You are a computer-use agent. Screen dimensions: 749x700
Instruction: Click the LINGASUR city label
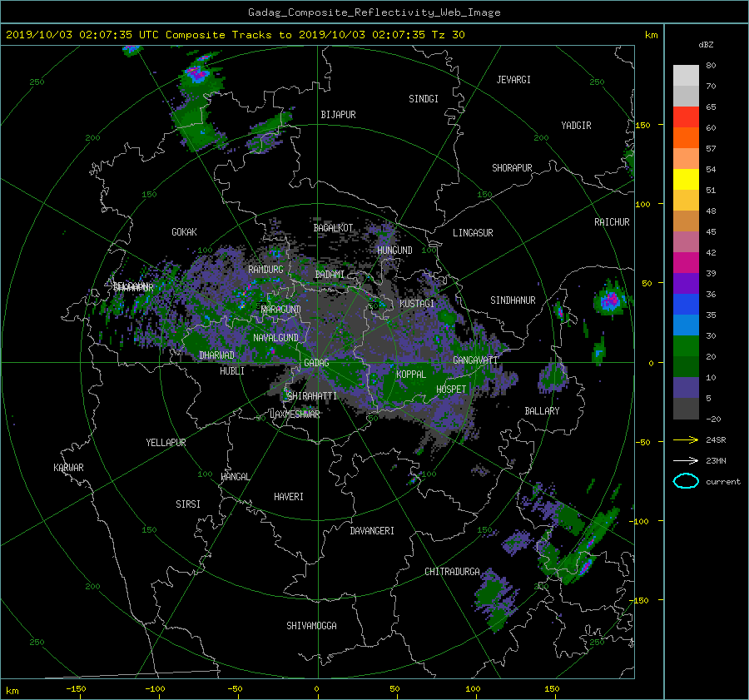tap(473, 233)
